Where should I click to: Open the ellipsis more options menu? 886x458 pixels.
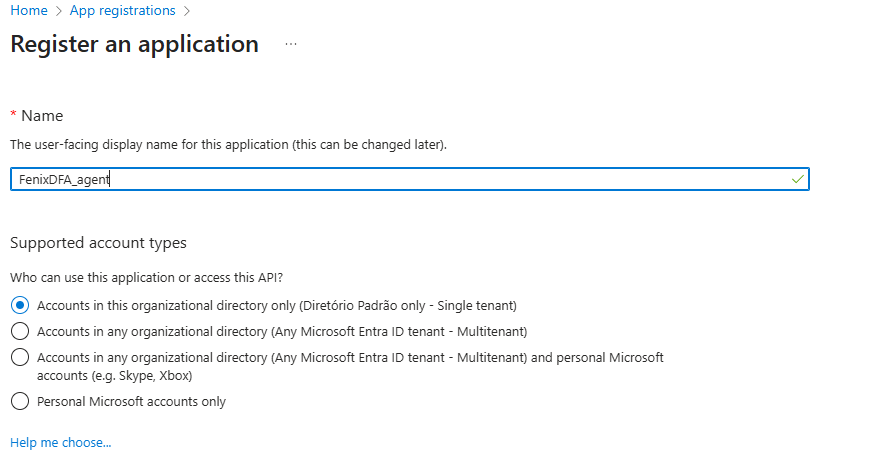[x=291, y=45]
